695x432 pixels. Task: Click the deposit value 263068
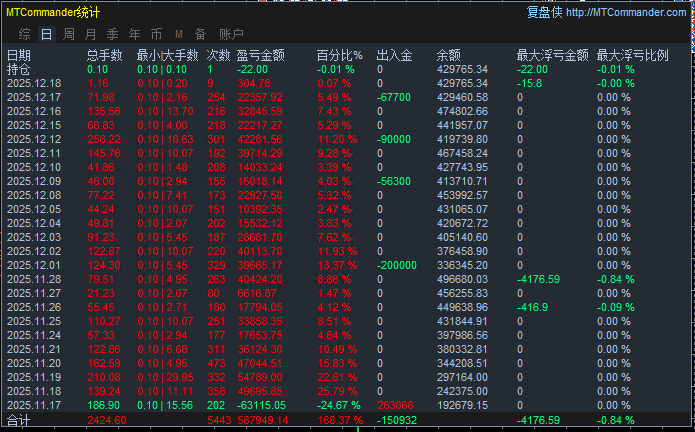pos(395,405)
